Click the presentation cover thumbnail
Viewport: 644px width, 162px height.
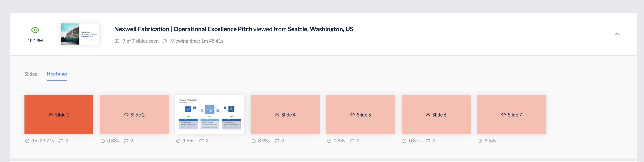[x=80, y=34]
